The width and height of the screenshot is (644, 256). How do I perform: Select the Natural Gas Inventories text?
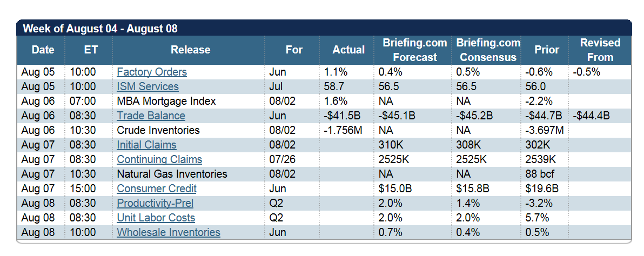point(172,174)
